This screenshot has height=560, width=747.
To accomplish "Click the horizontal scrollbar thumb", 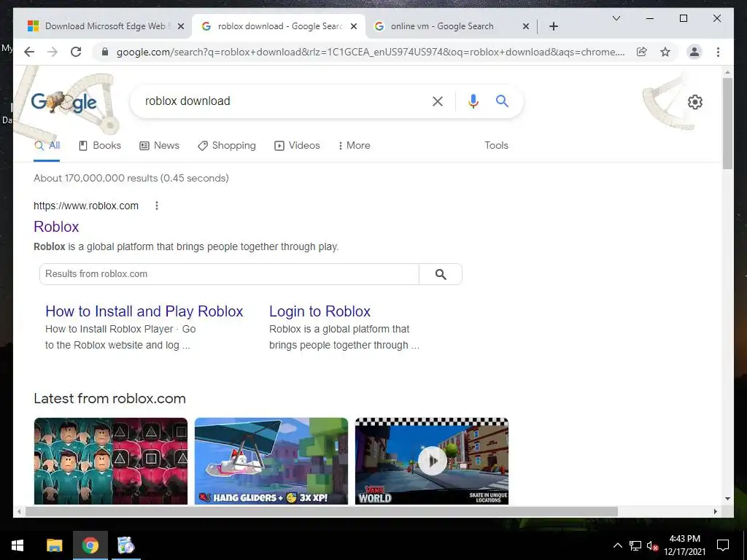I will click(x=322, y=511).
